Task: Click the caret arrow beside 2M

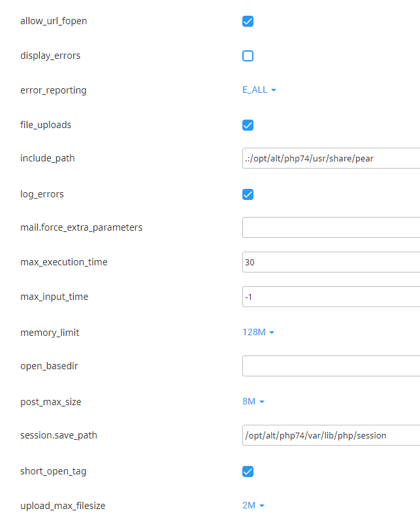Action: (263, 506)
